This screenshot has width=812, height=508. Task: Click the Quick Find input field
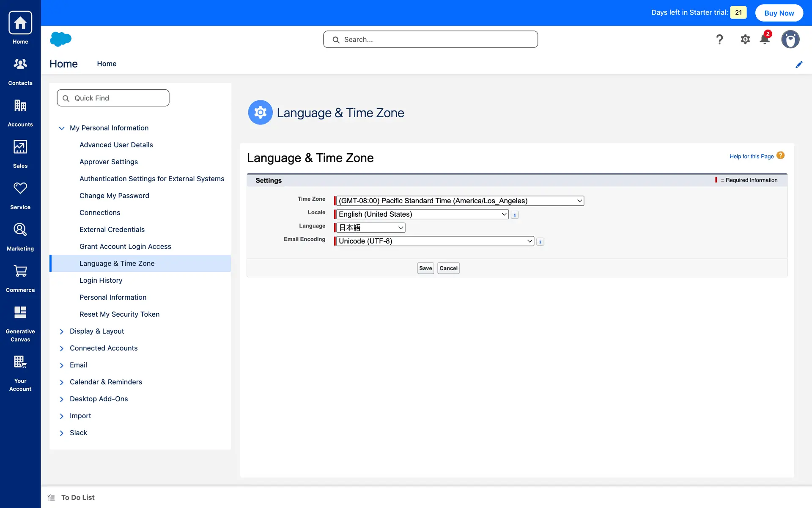113,98
